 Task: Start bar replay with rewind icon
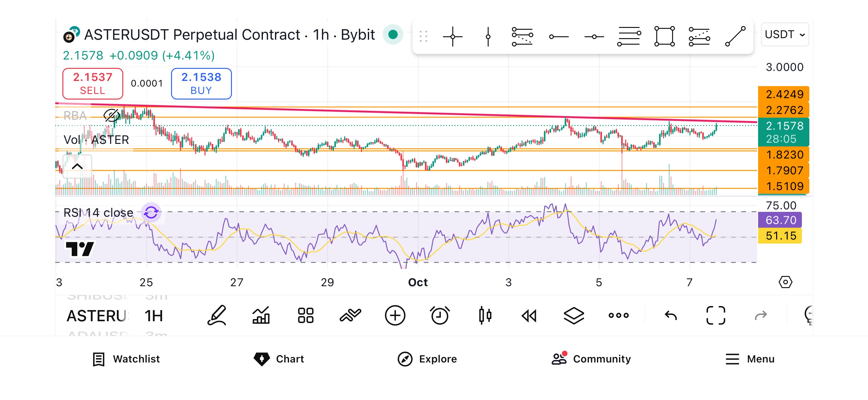tap(529, 315)
